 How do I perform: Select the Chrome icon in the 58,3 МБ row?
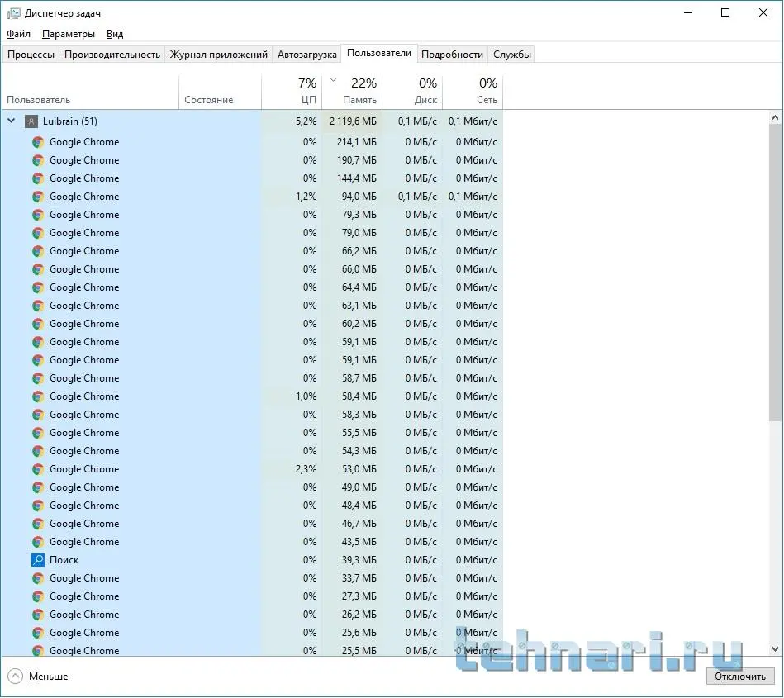38,415
